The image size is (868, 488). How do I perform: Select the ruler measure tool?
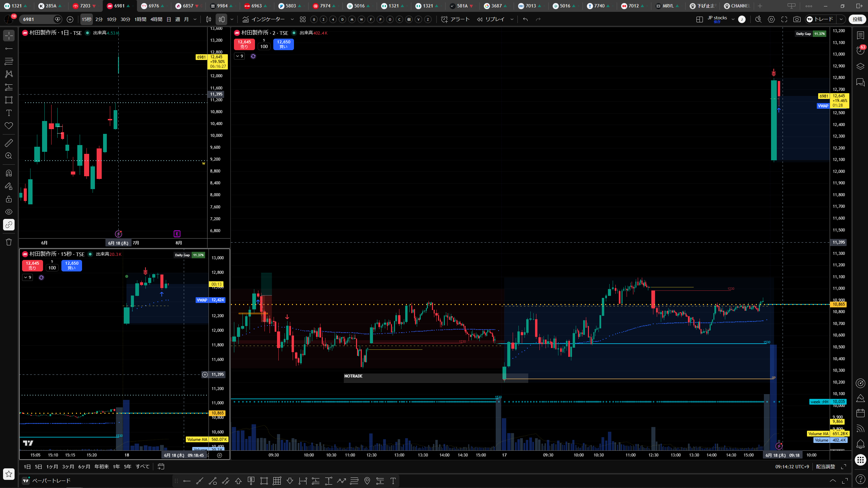click(x=9, y=143)
